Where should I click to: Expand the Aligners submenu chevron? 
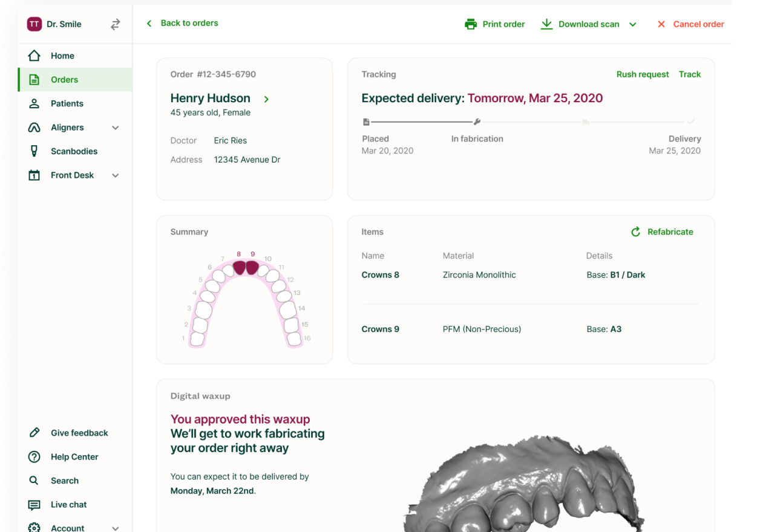point(116,128)
